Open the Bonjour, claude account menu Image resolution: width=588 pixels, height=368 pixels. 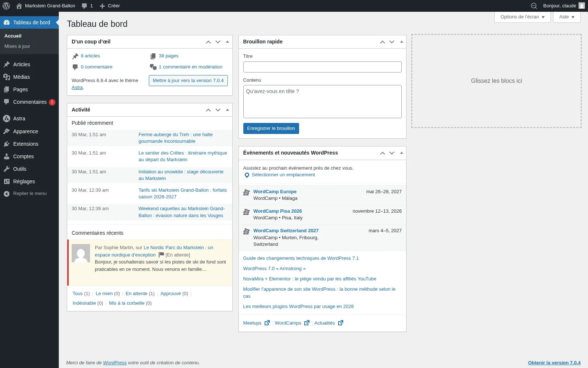pyautogui.click(x=564, y=6)
